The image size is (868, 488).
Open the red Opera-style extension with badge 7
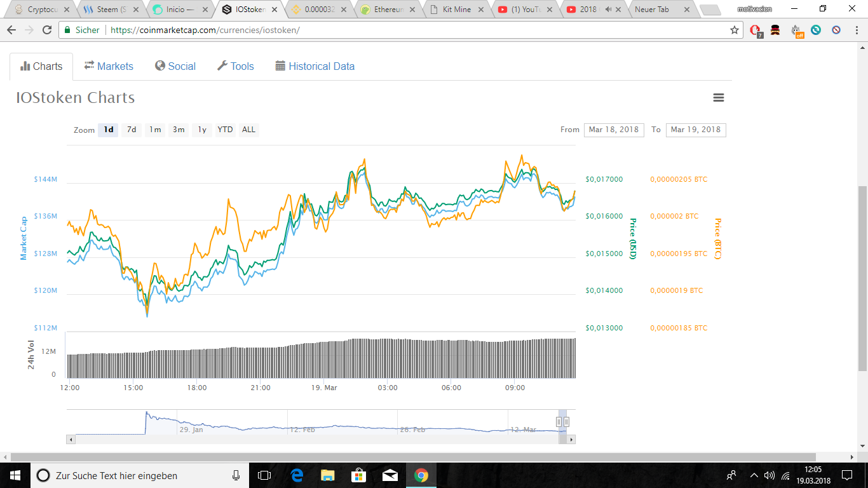click(756, 30)
